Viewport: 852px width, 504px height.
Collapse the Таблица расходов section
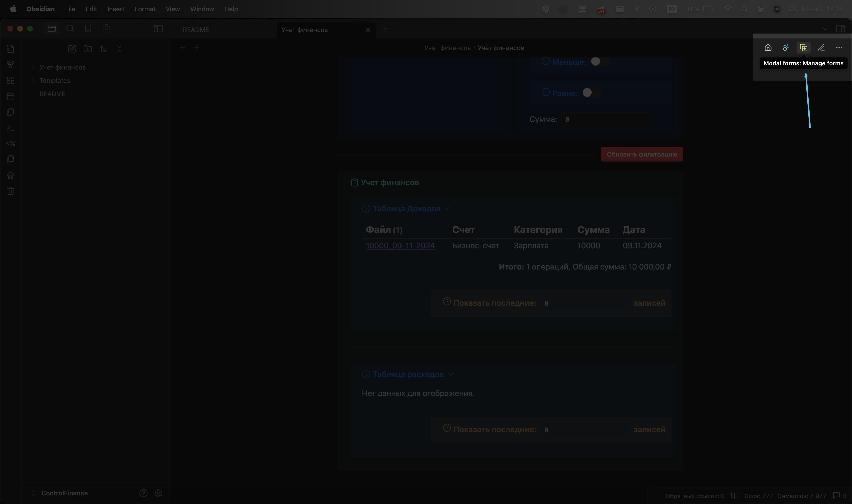(x=450, y=374)
